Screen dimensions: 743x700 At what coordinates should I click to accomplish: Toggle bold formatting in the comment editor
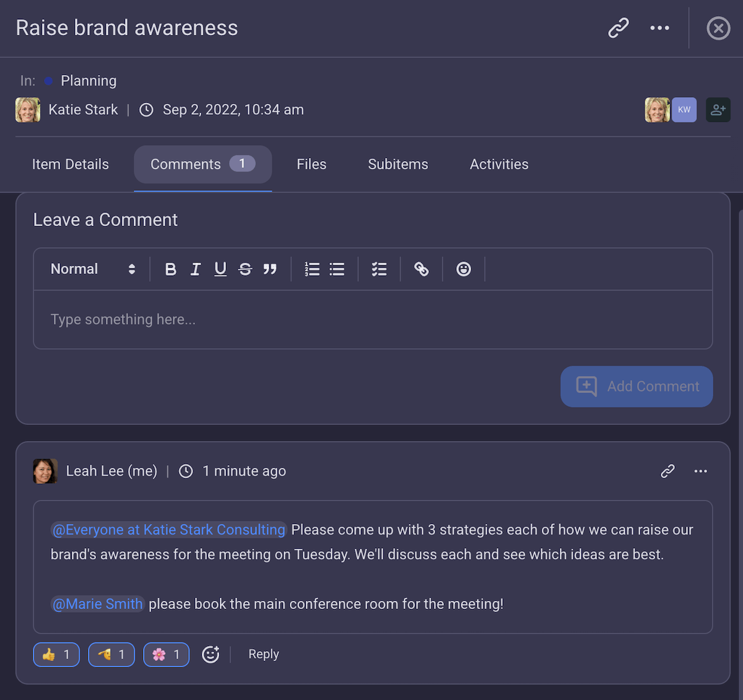pyautogui.click(x=171, y=269)
